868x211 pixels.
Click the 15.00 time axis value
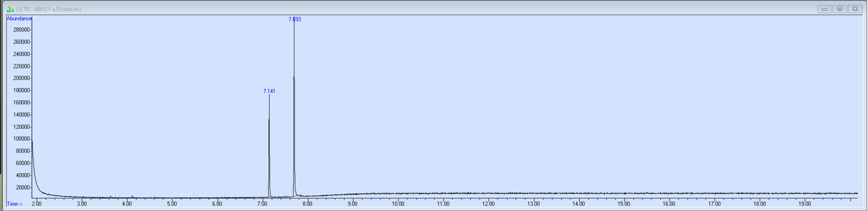[x=624, y=204]
